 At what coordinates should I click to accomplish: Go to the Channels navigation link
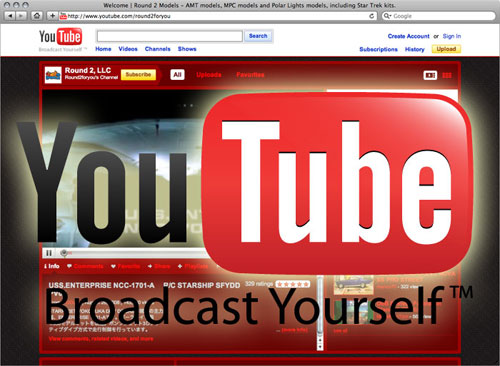click(157, 49)
